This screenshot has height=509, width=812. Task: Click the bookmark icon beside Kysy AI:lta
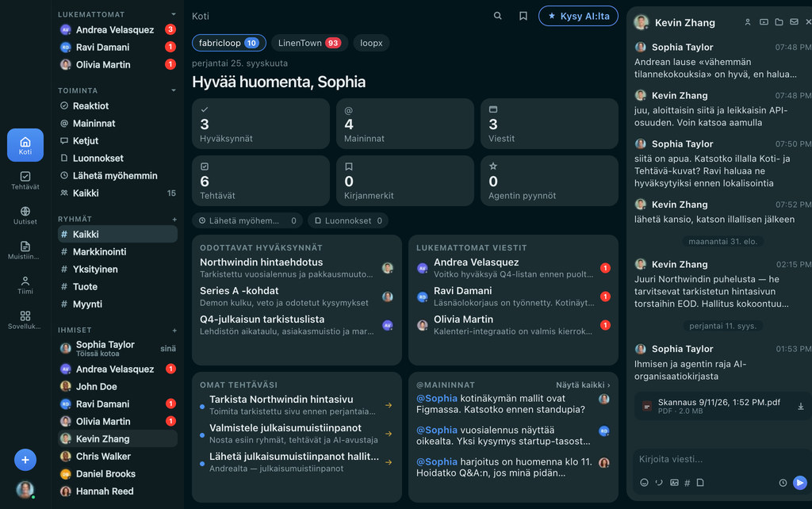(x=523, y=16)
